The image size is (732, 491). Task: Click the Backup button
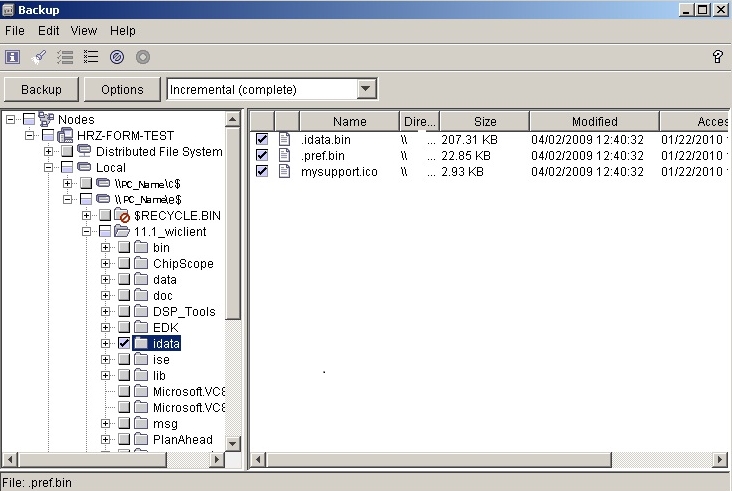(x=41, y=89)
